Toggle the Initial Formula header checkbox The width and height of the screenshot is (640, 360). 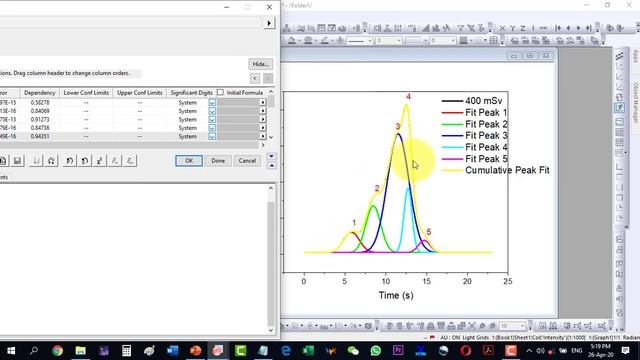(x=220, y=93)
